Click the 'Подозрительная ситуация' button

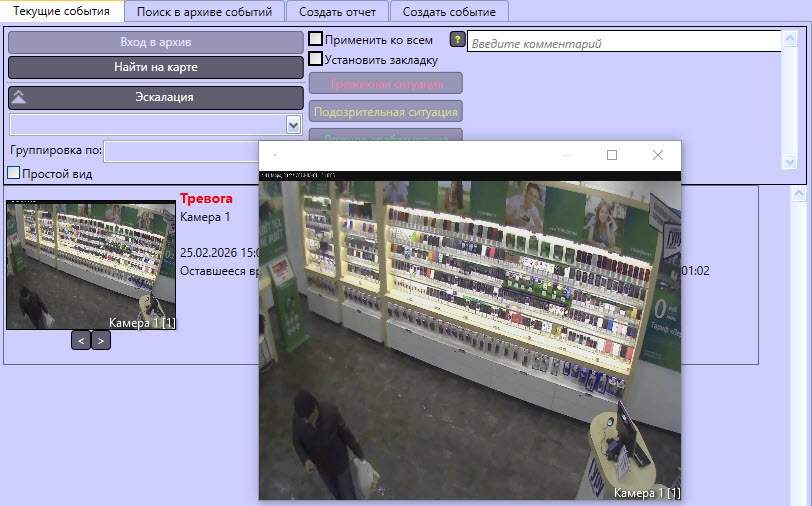(x=386, y=111)
